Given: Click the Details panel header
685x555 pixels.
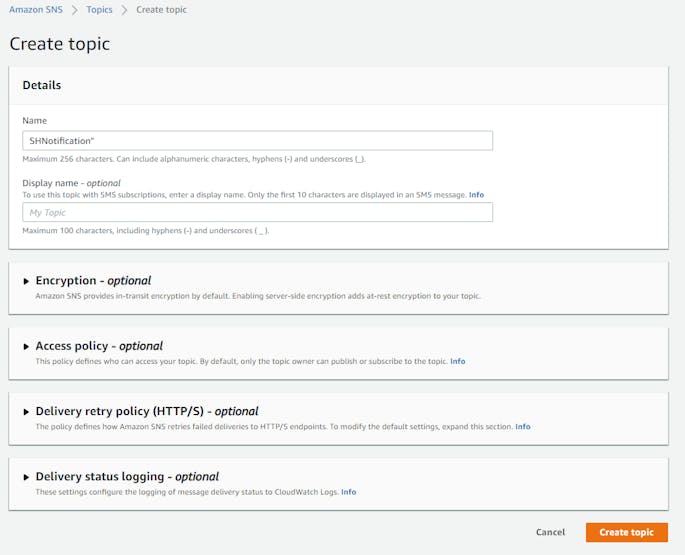Looking at the screenshot, I should (42, 85).
